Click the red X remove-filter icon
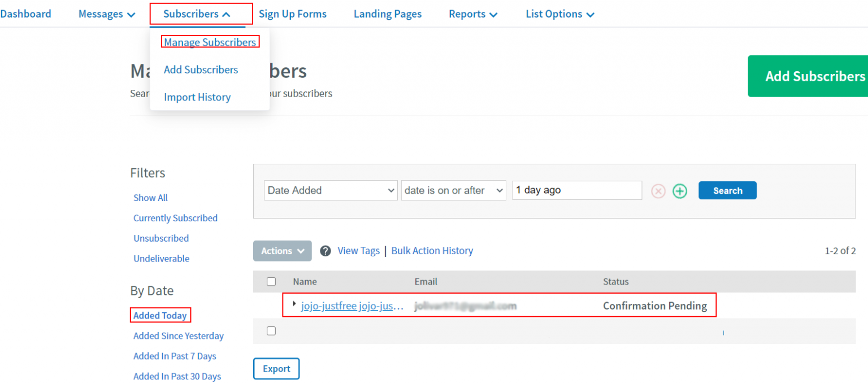 point(658,191)
